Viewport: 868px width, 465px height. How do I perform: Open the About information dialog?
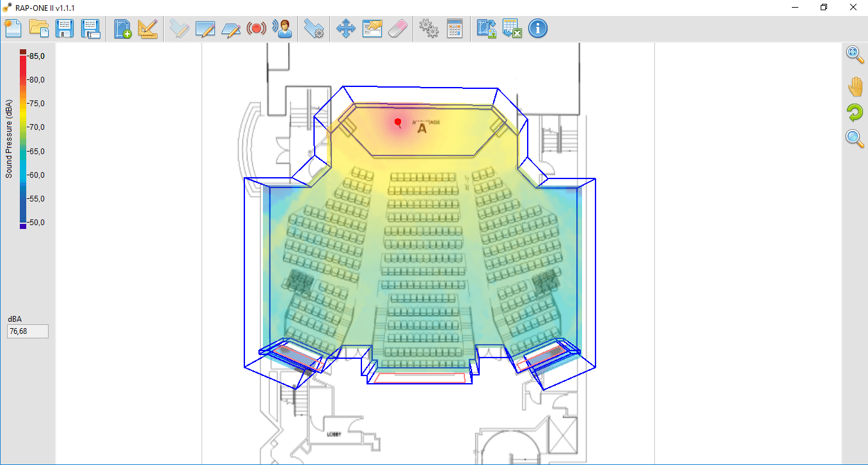(x=538, y=28)
